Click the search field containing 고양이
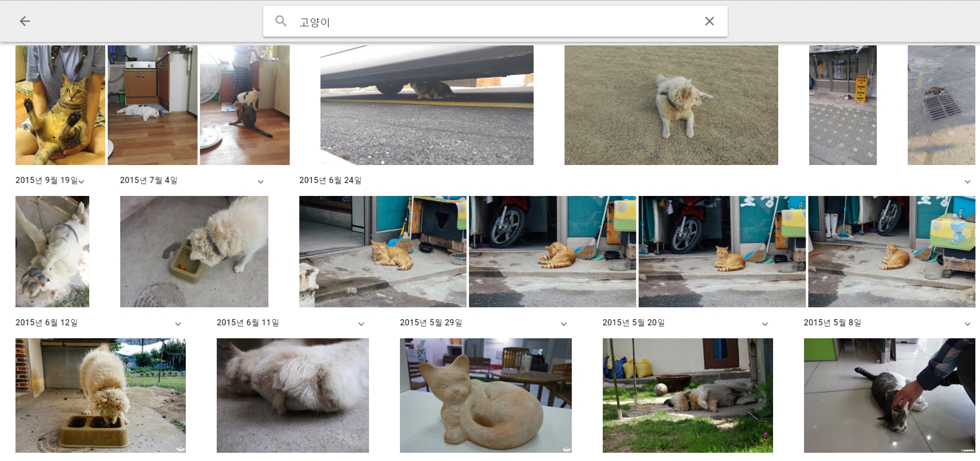 tap(495, 21)
